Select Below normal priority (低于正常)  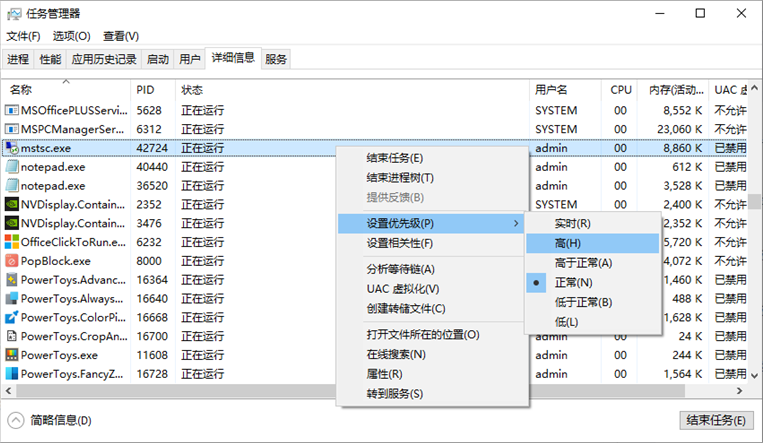(x=593, y=302)
